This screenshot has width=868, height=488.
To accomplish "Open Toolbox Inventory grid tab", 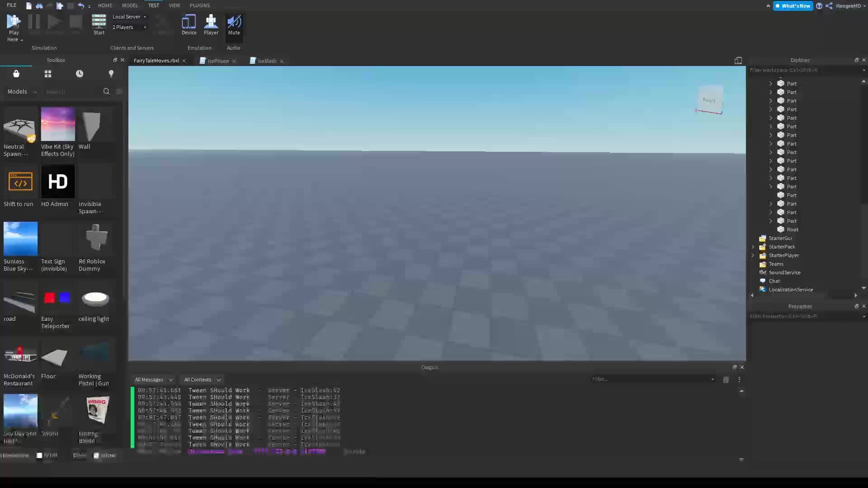I will pyautogui.click(x=48, y=74).
